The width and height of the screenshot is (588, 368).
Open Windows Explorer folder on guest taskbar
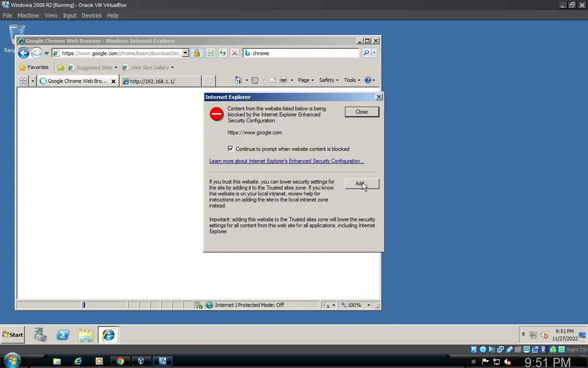(x=86, y=335)
